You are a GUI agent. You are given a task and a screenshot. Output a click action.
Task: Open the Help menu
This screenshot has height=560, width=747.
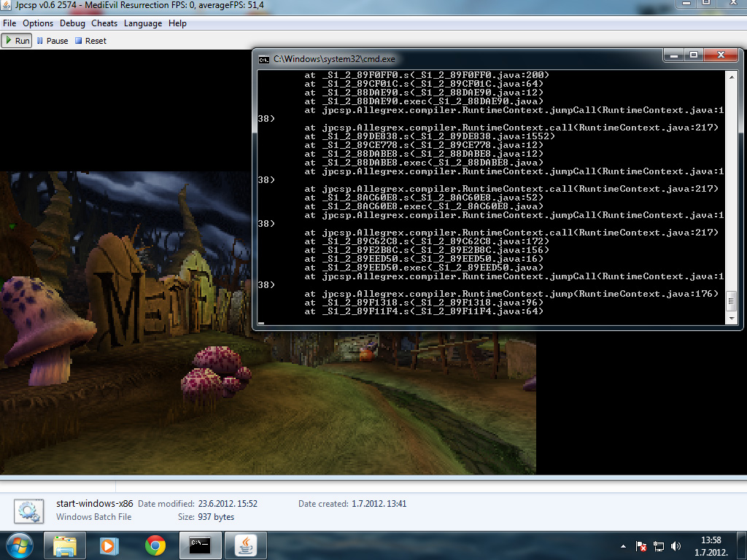[177, 23]
